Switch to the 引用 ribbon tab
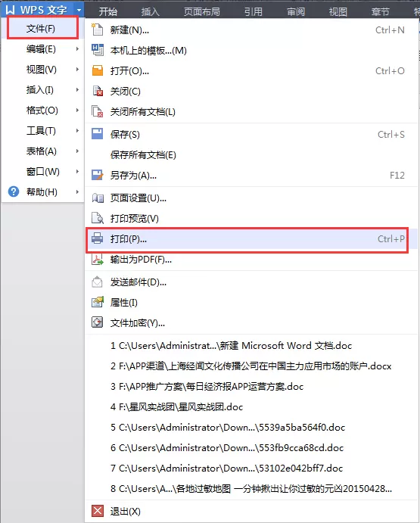 [x=254, y=11]
